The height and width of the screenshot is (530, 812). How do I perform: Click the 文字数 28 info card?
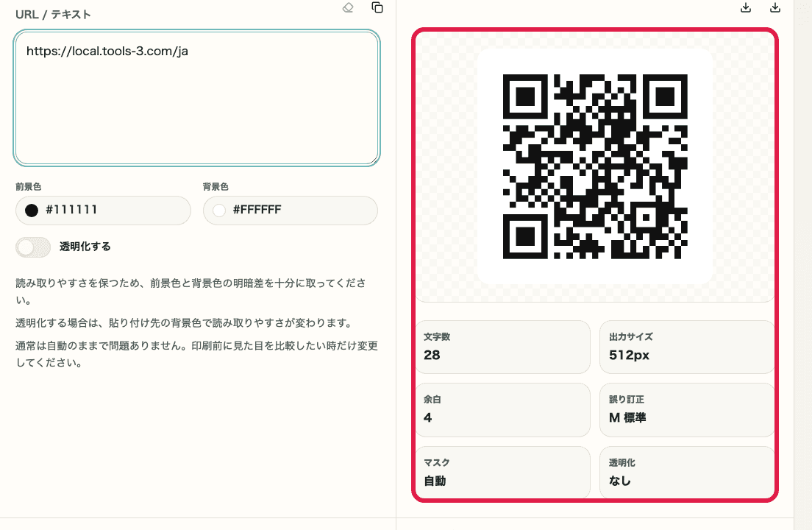pyautogui.click(x=502, y=347)
